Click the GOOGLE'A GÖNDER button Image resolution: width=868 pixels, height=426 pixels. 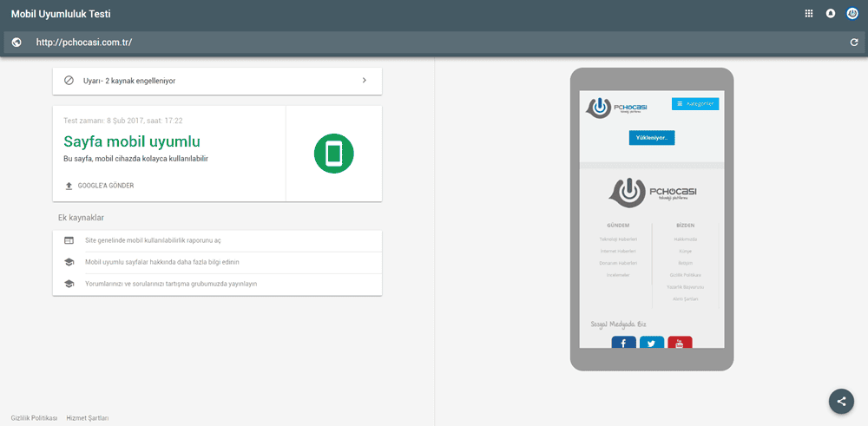(x=106, y=186)
